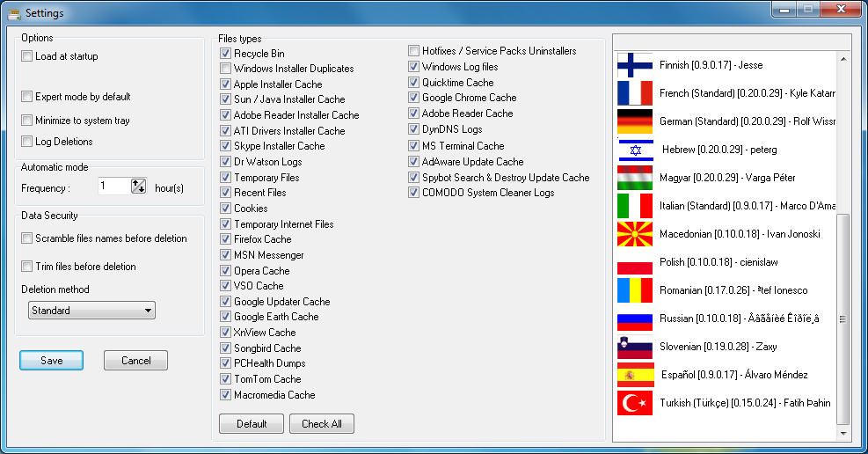868x454 pixels.
Task: Save the settings
Action: pyautogui.click(x=52, y=361)
